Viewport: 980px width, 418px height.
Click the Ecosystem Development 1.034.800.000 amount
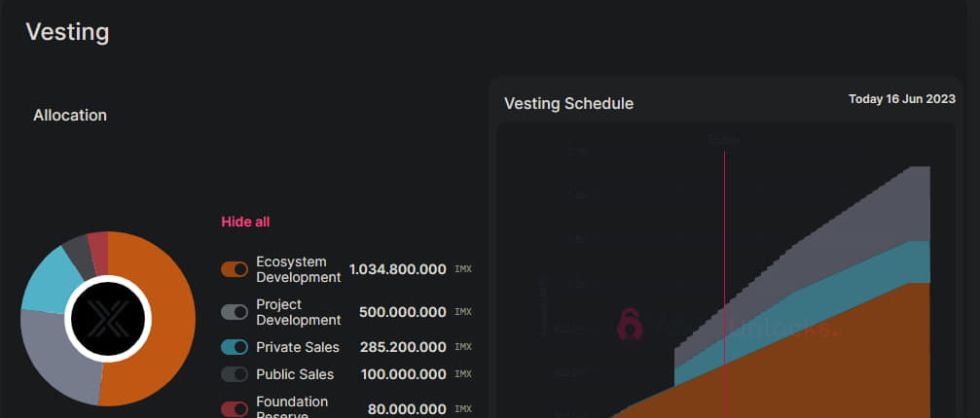[397, 269]
